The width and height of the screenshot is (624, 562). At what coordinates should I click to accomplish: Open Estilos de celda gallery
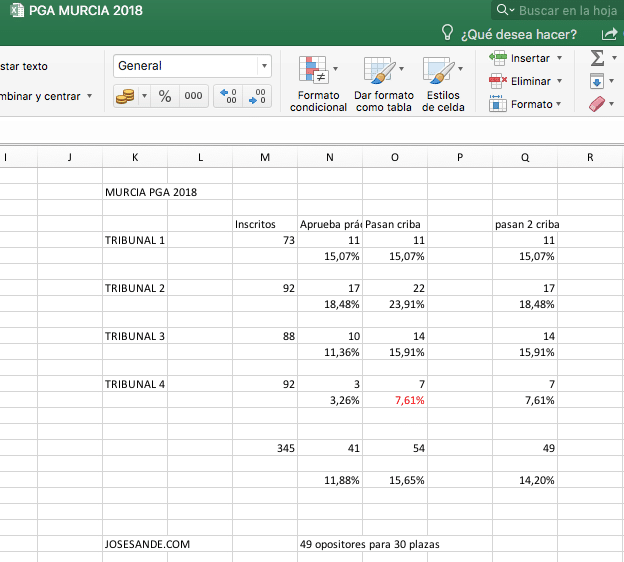coord(443,84)
